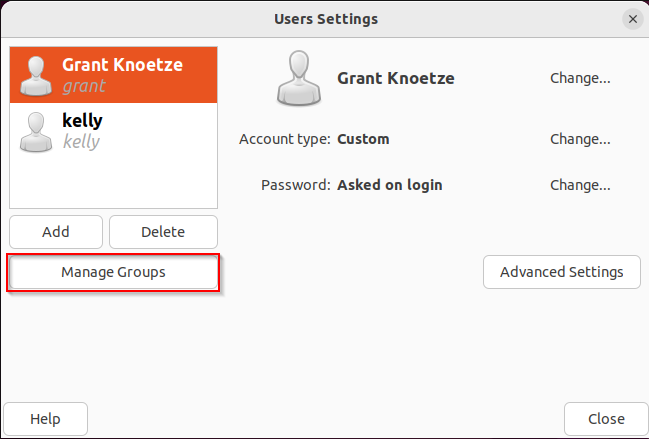Click the gray italic 'kelly' username
649x439 pixels.
[81, 142]
